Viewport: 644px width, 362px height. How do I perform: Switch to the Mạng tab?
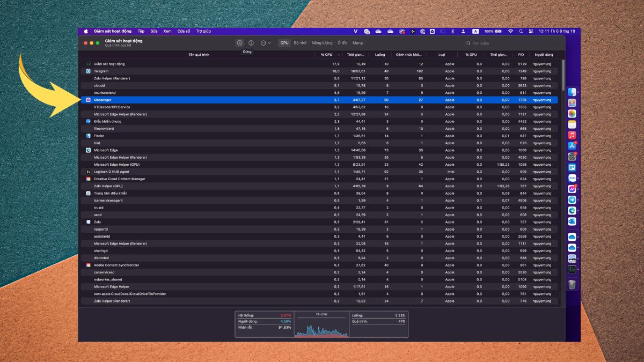(357, 43)
